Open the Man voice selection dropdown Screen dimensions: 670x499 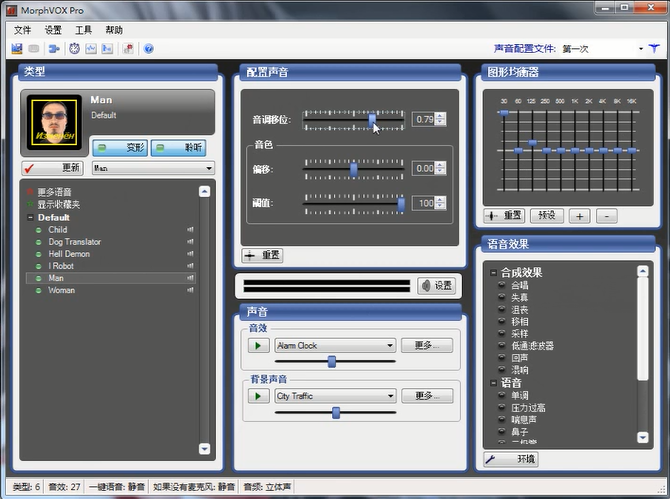pyautogui.click(x=209, y=168)
